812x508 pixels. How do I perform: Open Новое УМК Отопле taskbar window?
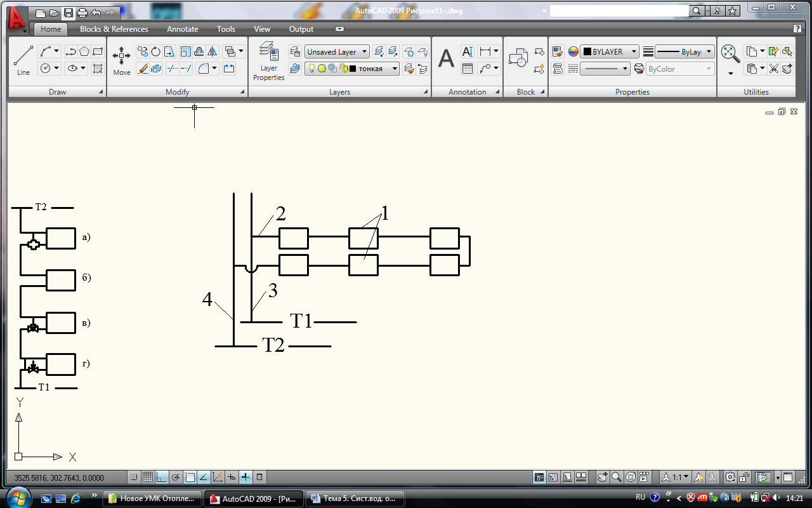(153, 498)
